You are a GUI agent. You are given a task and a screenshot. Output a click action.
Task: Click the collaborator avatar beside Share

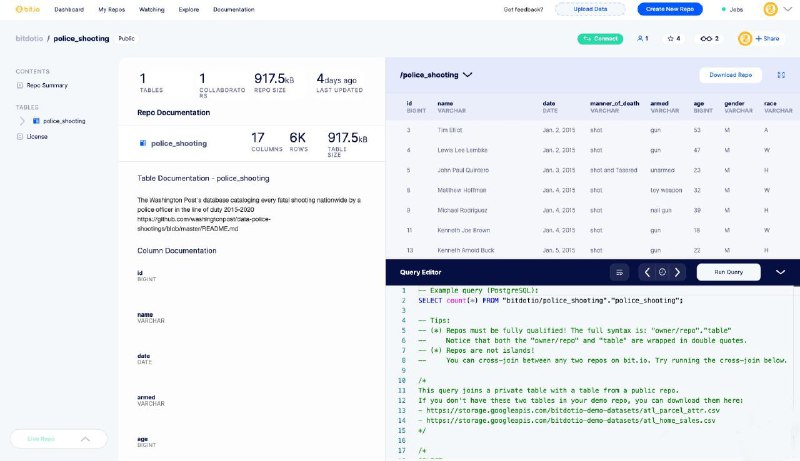[745, 39]
